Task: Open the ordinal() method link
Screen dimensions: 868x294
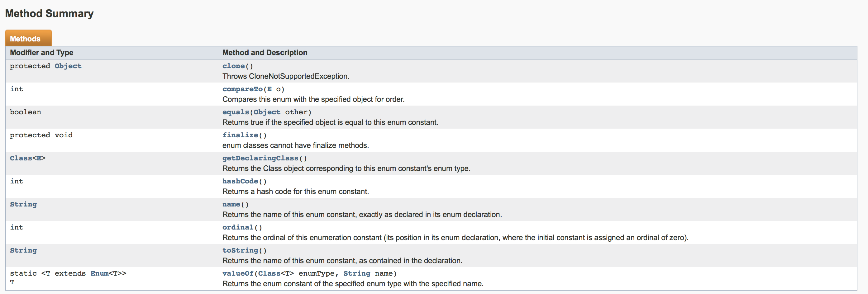Action: [238, 227]
